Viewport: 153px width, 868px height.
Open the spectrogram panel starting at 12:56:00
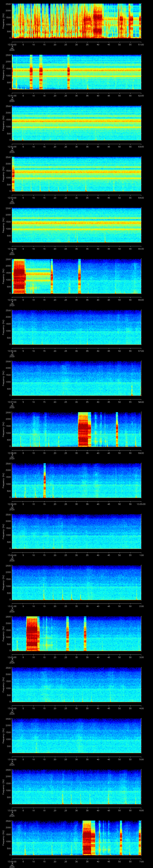pos(77,327)
